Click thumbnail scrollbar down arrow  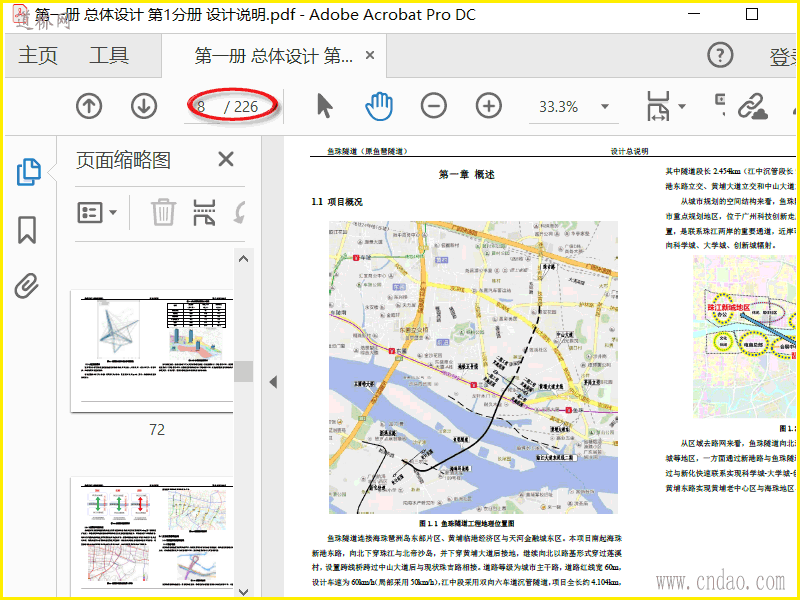coord(243,591)
